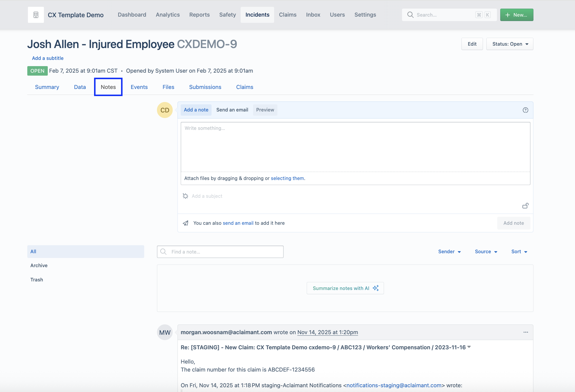
Task: Click the green OPEN status badge
Action: coord(37,71)
